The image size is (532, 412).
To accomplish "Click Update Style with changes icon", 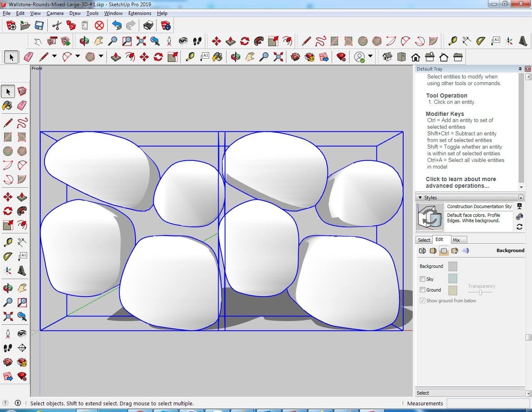I will (x=520, y=227).
